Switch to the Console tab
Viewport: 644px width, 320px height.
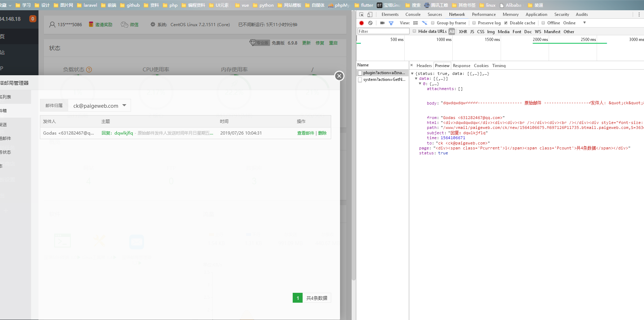[x=413, y=14]
